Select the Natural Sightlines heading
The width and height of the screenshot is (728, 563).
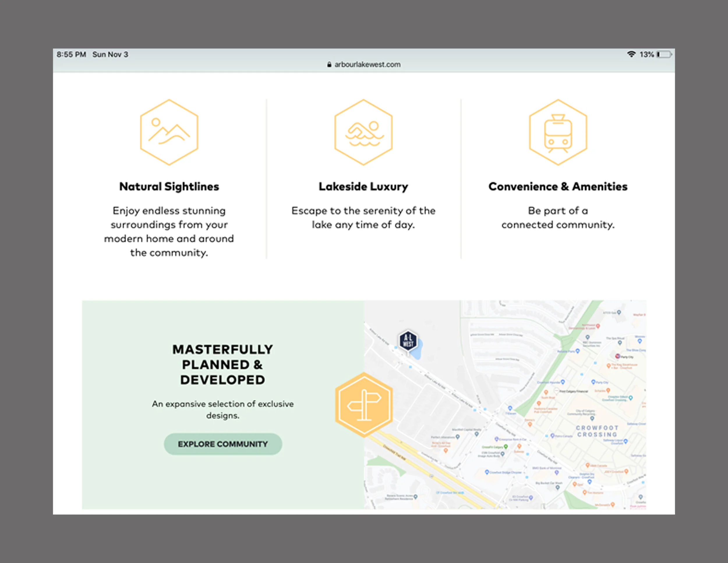pyautogui.click(x=169, y=187)
